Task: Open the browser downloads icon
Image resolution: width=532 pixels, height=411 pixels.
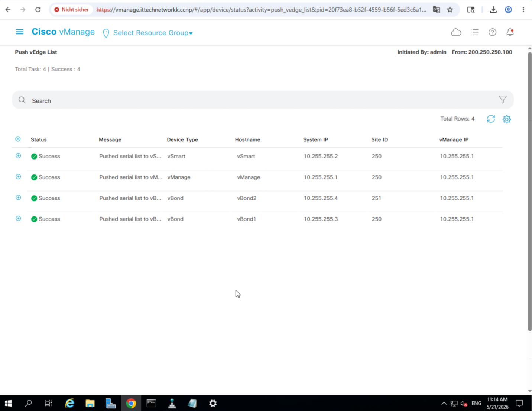Action: pos(493,10)
